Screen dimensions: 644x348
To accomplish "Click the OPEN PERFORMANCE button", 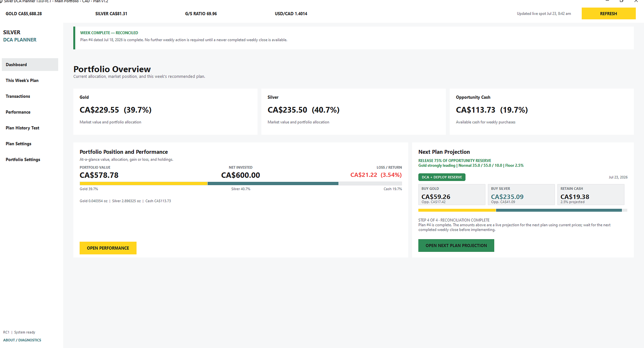I will [108, 248].
